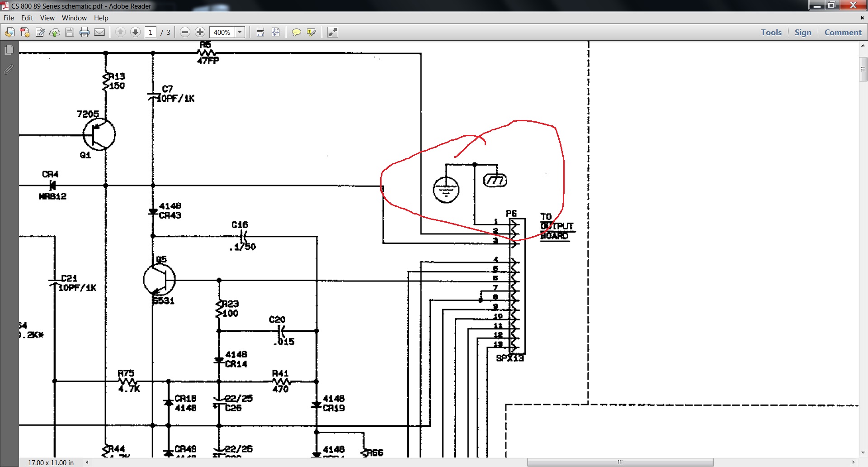Open the Tools pane

click(771, 32)
